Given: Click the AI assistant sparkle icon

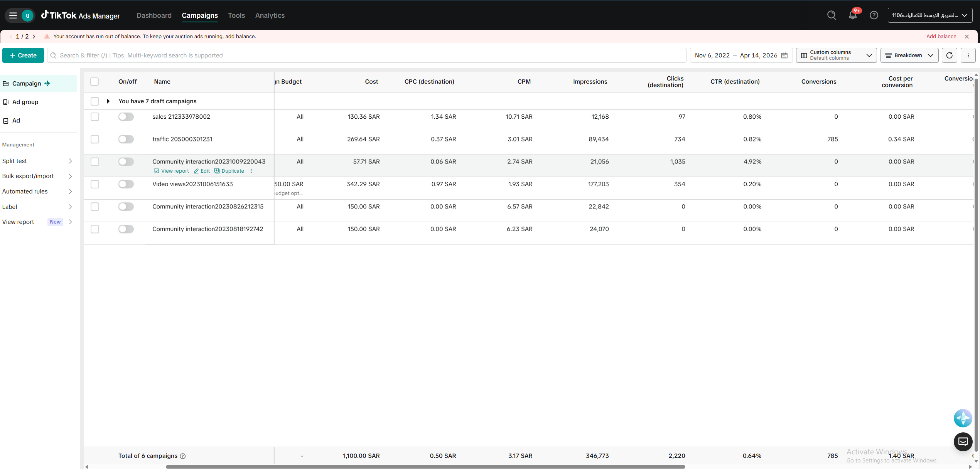Looking at the screenshot, I should (963, 418).
